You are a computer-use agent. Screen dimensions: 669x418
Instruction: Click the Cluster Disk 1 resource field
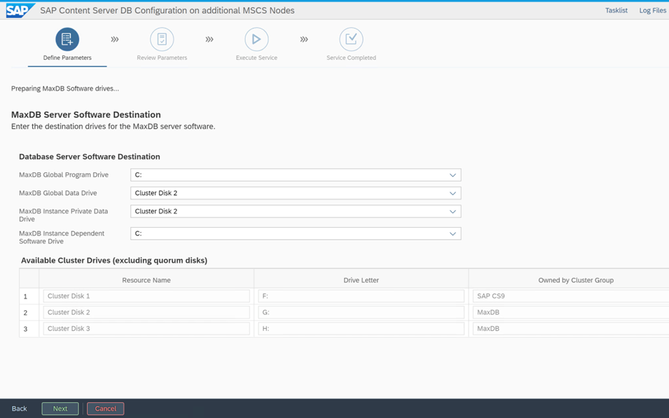146,296
